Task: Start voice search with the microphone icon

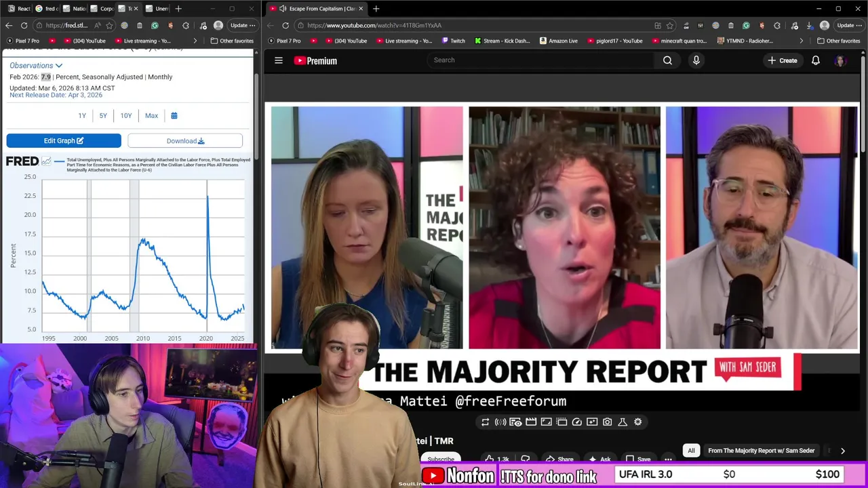Action: pyautogui.click(x=696, y=60)
